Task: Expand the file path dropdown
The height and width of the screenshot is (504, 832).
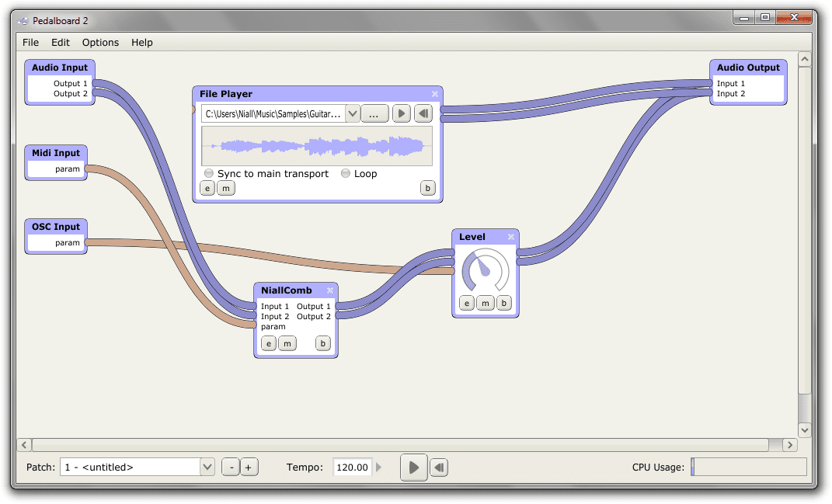Action: [352, 114]
